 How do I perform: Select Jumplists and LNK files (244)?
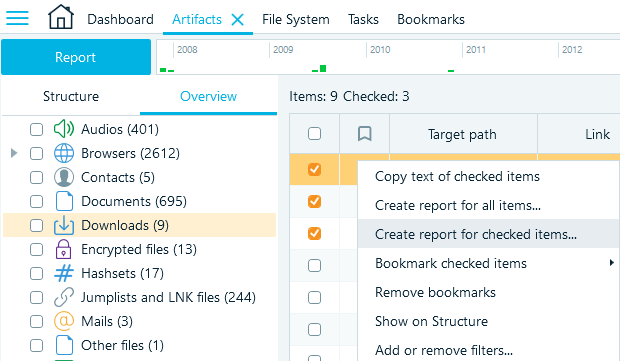(x=168, y=297)
